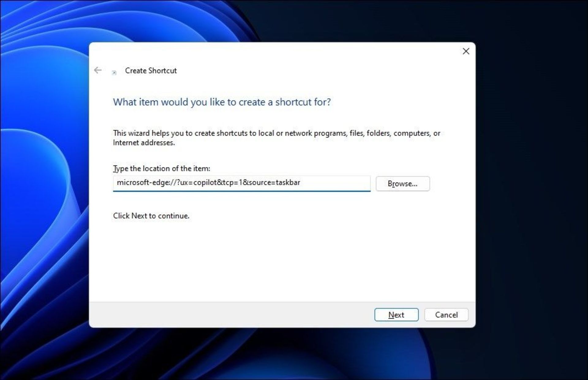Click the 'What item would you like' heading
Screen dimensions: 588x380
(222, 102)
